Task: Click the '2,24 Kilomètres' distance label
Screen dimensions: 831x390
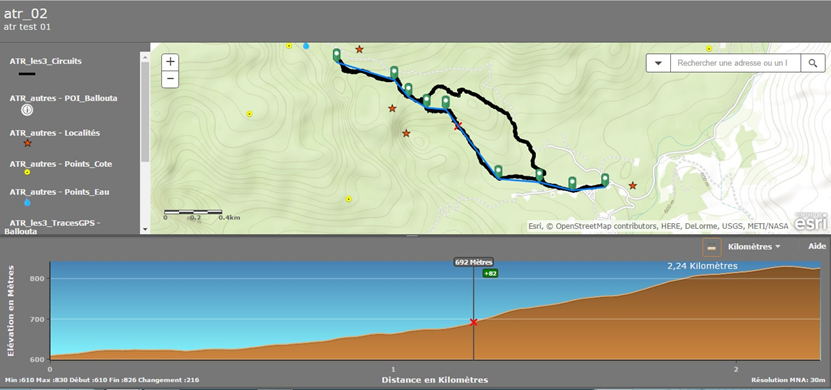Action: [702, 266]
